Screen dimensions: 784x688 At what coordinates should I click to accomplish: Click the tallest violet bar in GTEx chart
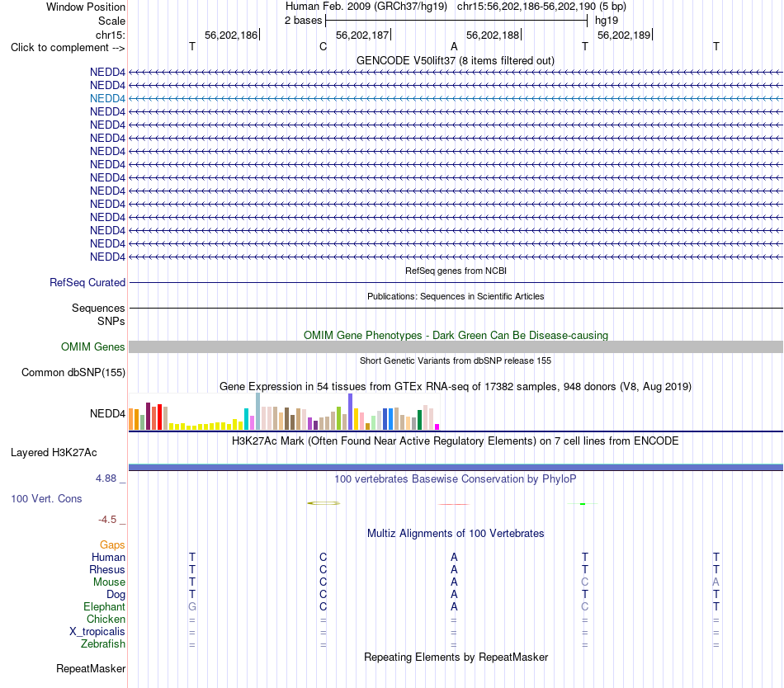pos(351,412)
